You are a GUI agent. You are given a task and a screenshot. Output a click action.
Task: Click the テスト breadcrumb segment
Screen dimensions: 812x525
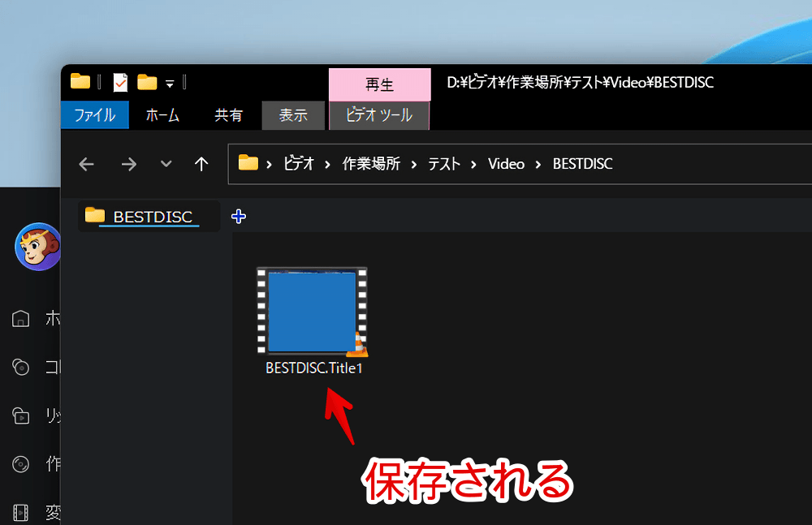[444, 164]
